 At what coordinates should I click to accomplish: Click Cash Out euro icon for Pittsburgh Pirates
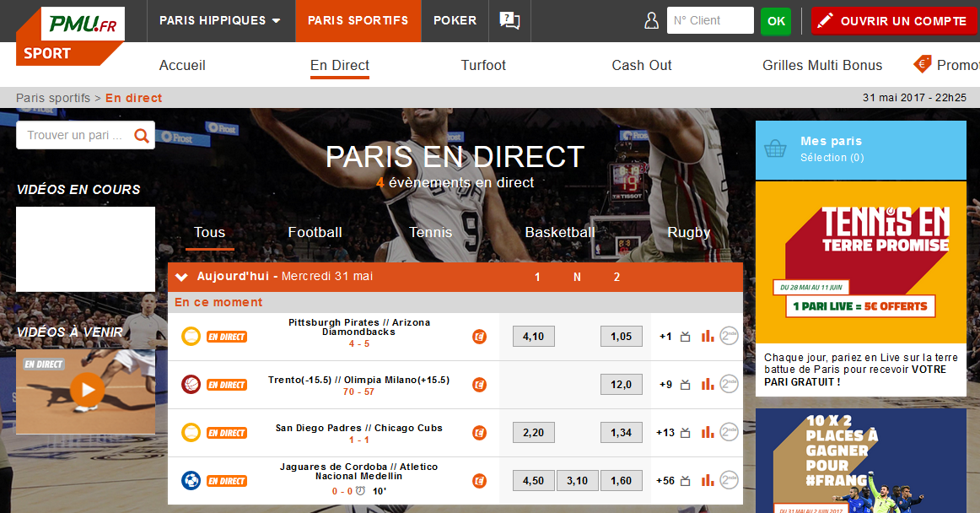click(x=479, y=337)
